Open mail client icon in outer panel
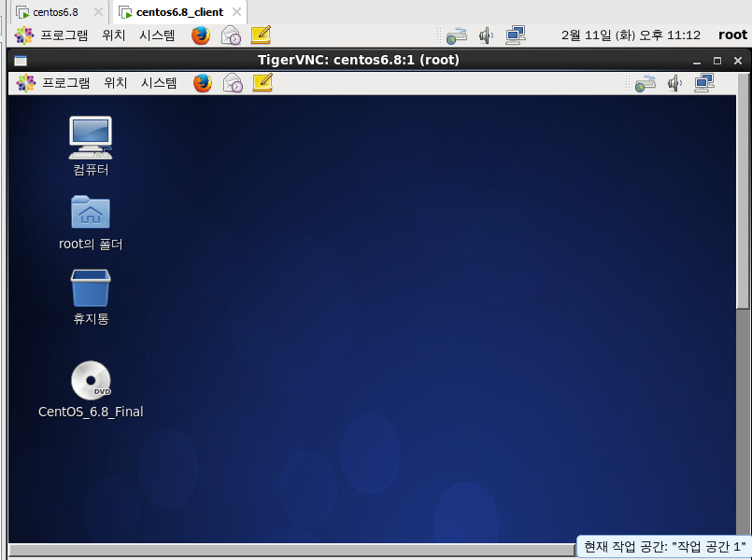752x560 pixels. click(x=231, y=35)
